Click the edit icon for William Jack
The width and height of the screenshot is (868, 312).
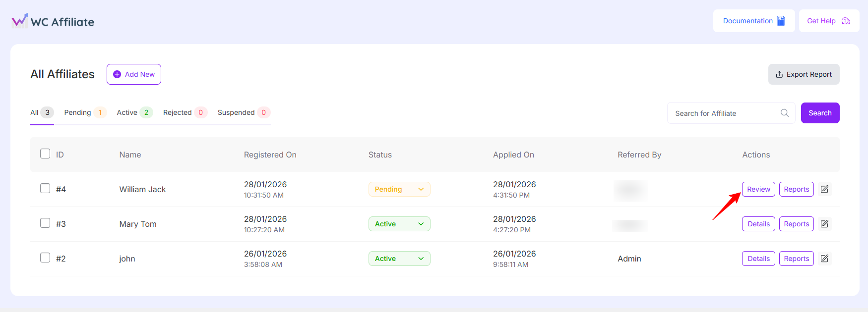click(824, 189)
